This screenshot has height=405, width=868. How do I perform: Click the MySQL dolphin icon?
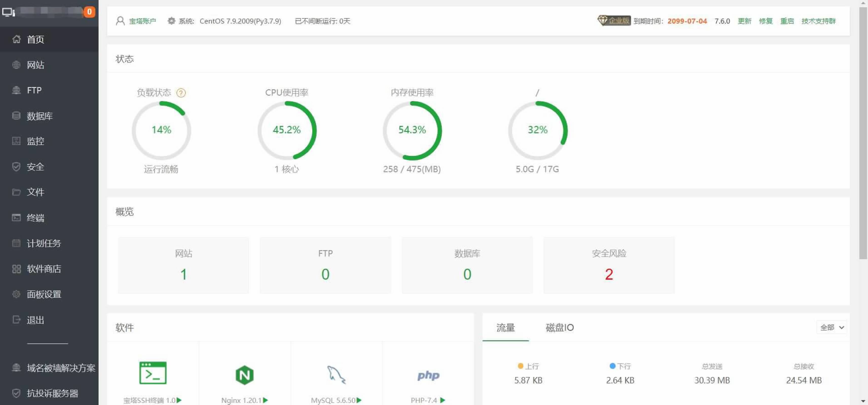[x=336, y=375]
